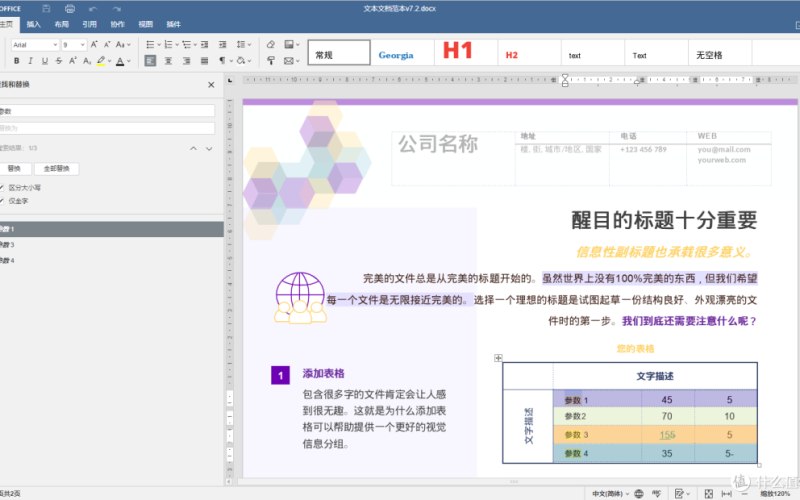
Task: Click the 全部替换 replace all button
Action: click(x=56, y=169)
